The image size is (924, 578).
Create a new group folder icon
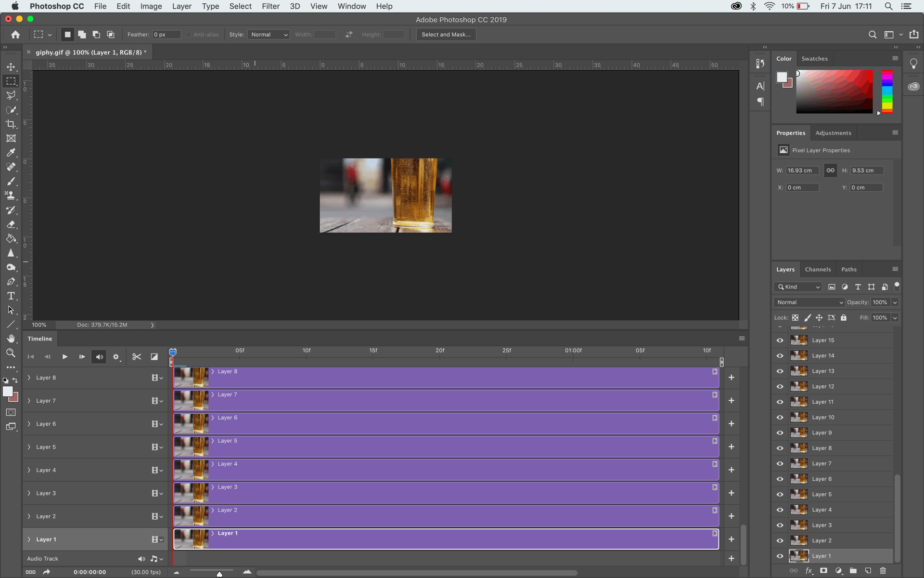853,571
